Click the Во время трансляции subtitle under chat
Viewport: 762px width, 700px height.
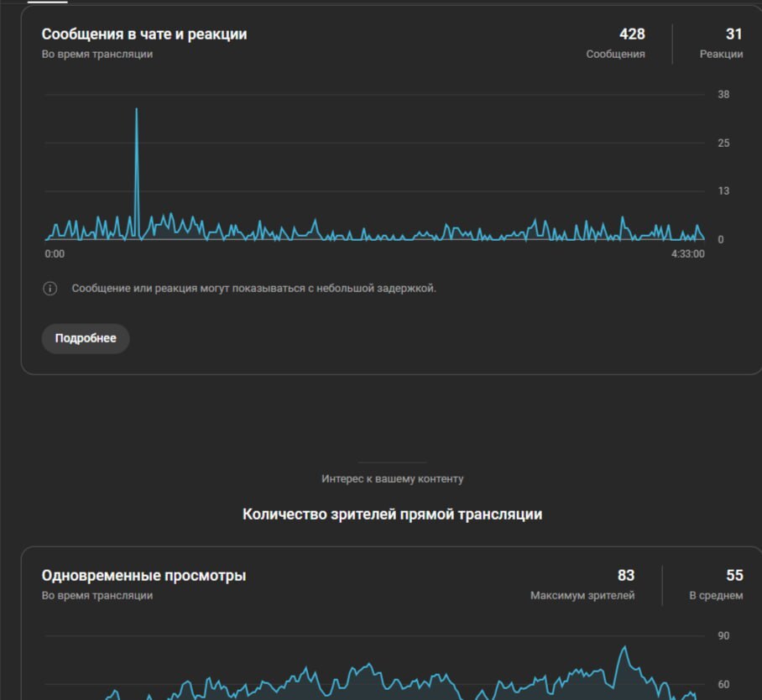97,54
